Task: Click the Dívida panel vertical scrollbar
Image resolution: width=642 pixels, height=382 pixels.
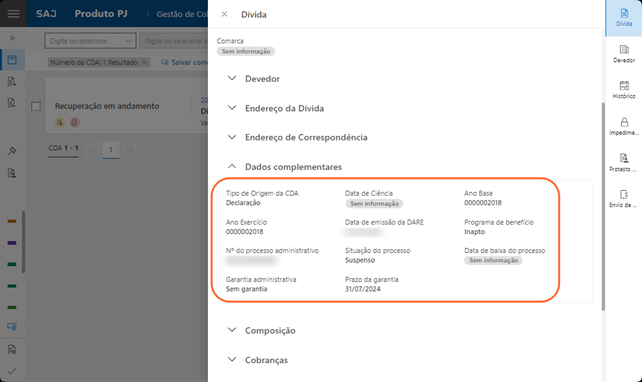Action: pos(603,207)
